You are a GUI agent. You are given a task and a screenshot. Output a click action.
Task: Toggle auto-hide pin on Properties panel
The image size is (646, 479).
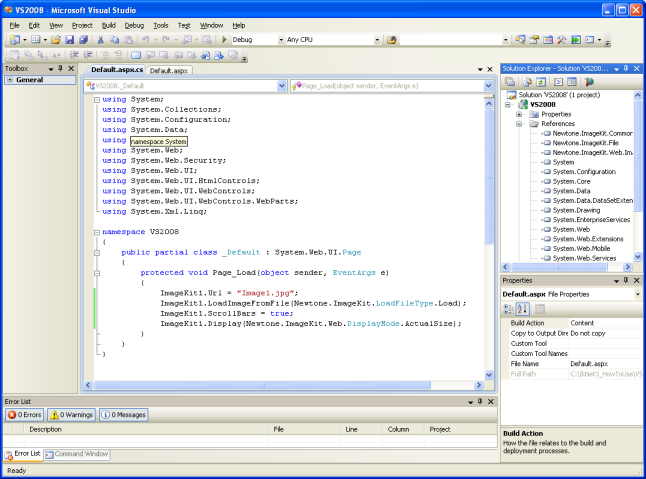point(626,280)
